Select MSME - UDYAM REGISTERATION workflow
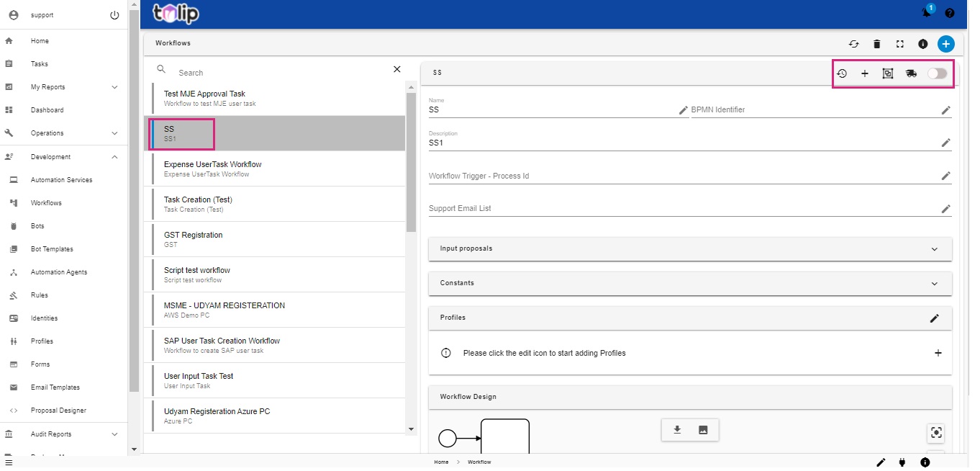Viewport: 980px width, 471px height. point(275,310)
